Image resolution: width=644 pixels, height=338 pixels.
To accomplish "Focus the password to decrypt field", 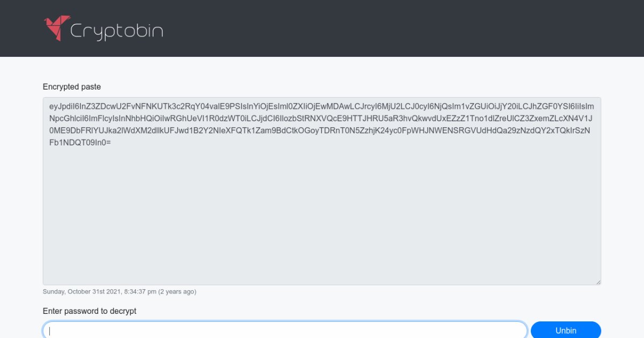I will point(285,330).
